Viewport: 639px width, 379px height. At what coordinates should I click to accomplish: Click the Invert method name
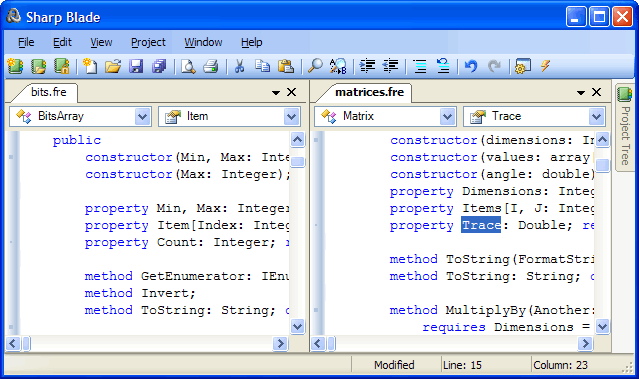[x=165, y=293]
